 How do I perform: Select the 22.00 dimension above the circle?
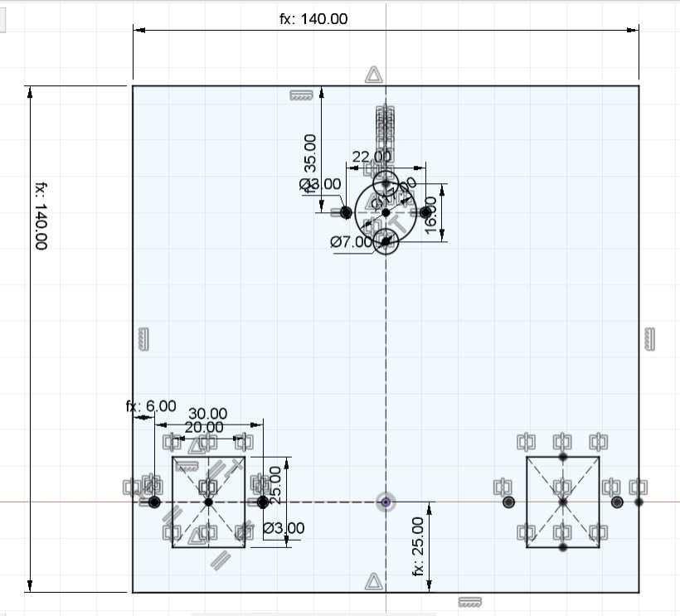tap(371, 157)
